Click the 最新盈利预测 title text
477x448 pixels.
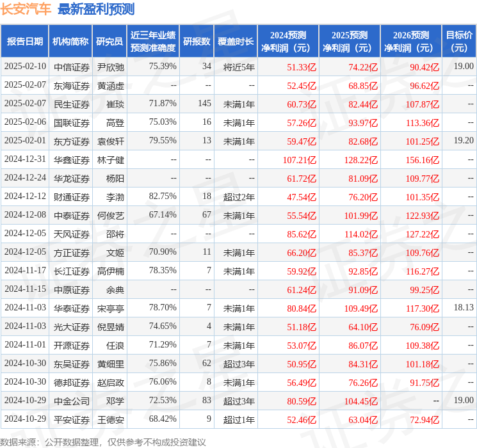(x=96, y=9)
